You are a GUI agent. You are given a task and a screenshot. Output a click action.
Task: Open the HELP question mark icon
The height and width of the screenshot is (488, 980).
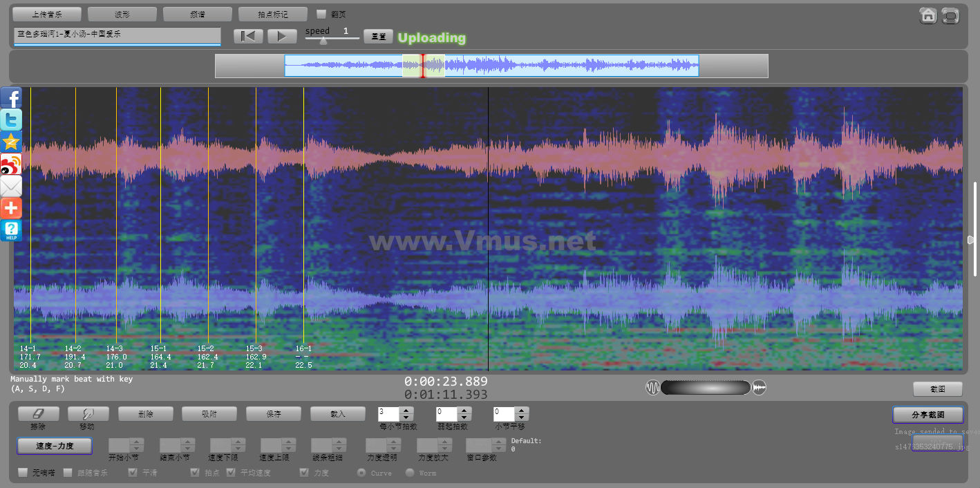(x=11, y=230)
